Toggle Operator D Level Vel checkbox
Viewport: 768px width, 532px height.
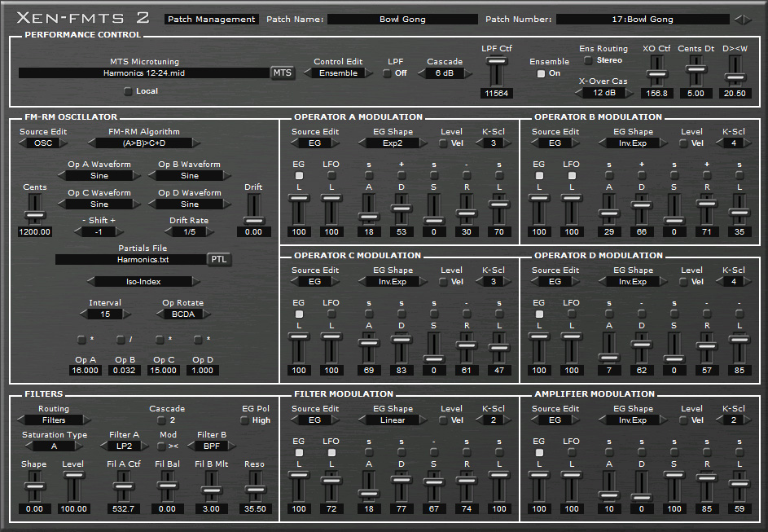click(683, 282)
